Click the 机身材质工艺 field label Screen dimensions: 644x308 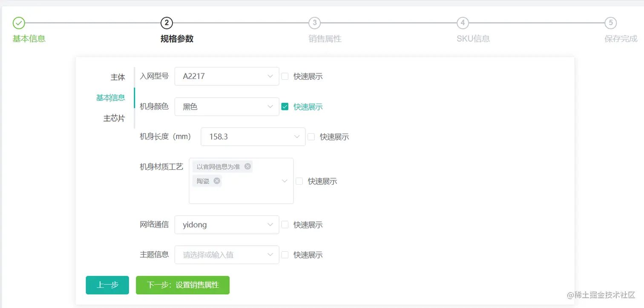tap(161, 167)
